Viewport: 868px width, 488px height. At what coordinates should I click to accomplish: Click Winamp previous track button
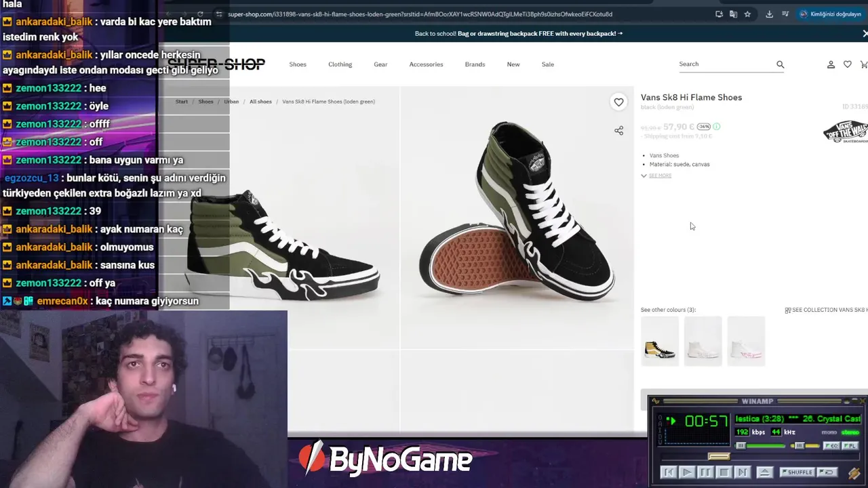tap(669, 472)
